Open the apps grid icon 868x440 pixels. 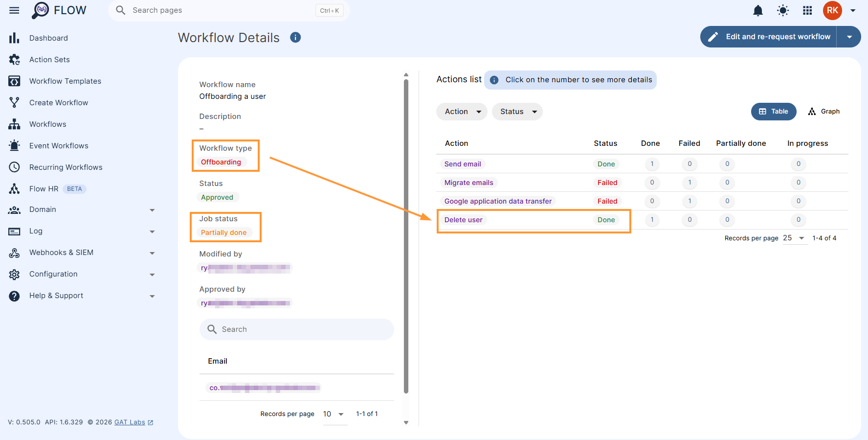[x=807, y=10]
